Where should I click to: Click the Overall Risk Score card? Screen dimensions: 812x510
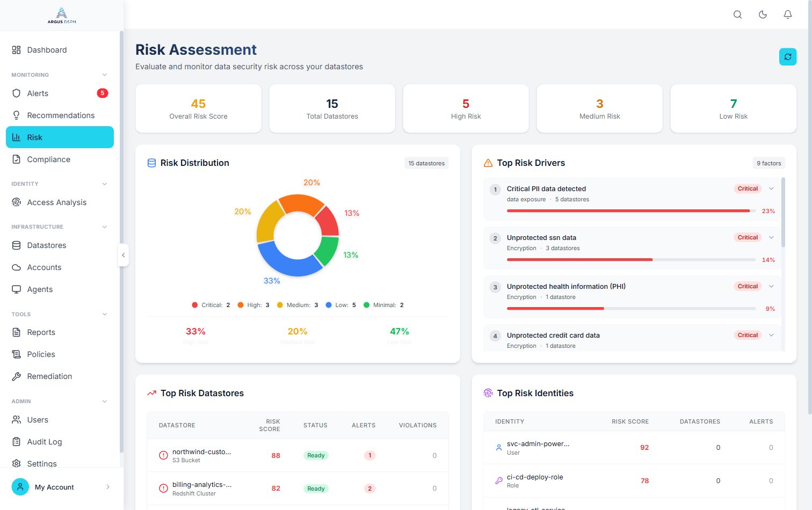[x=198, y=108]
